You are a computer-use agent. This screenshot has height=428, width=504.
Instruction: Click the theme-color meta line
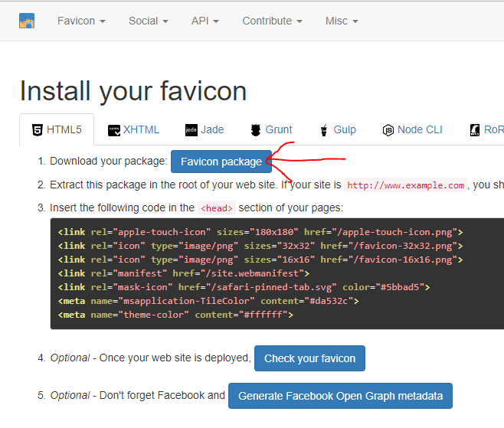pyautogui.click(x=175, y=315)
